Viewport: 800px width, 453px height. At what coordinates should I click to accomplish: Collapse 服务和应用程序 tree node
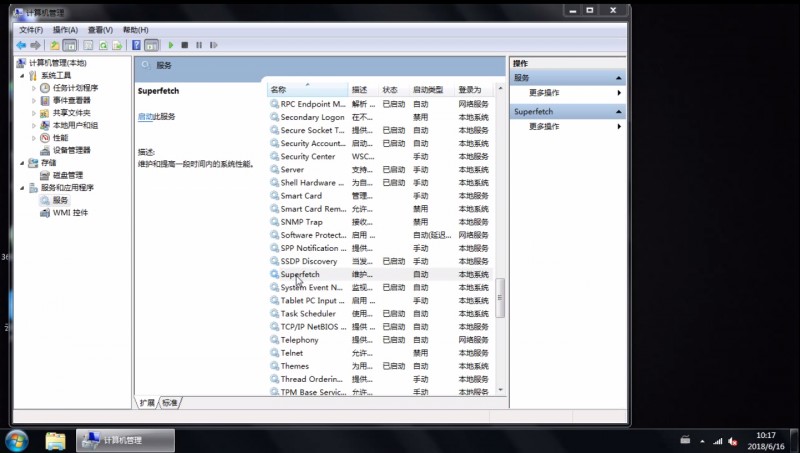(x=22, y=188)
